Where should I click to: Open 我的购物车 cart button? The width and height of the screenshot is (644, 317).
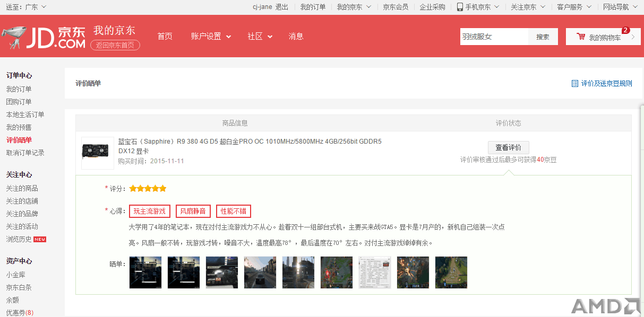click(603, 37)
